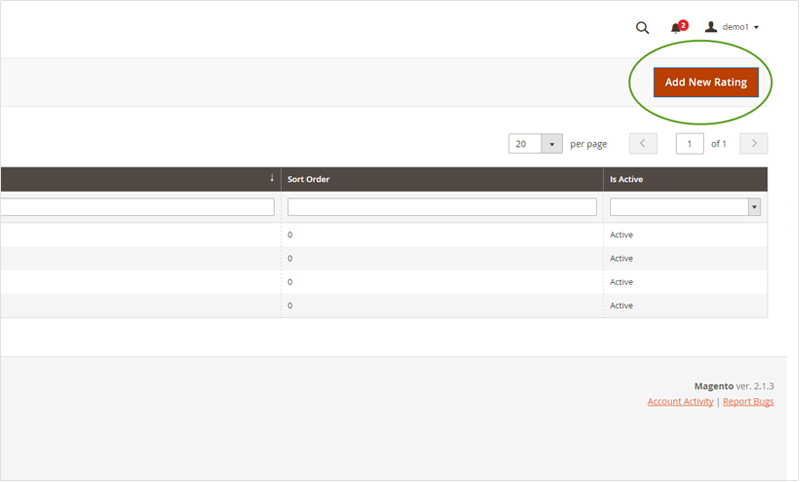Open the Report Bugs link
This screenshot has width=800, height=482.
coord(748,402)
